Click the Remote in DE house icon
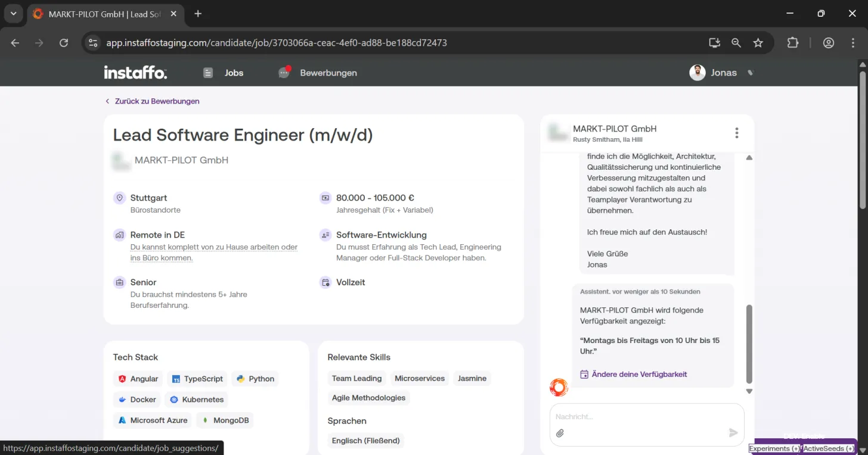868x455 pixels. click(x=120, y=235)
